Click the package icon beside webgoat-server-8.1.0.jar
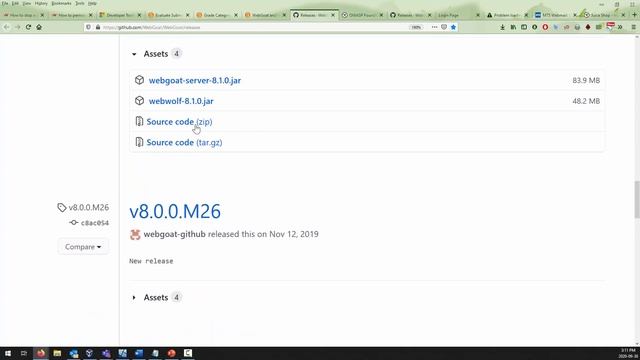 [139, 80]
